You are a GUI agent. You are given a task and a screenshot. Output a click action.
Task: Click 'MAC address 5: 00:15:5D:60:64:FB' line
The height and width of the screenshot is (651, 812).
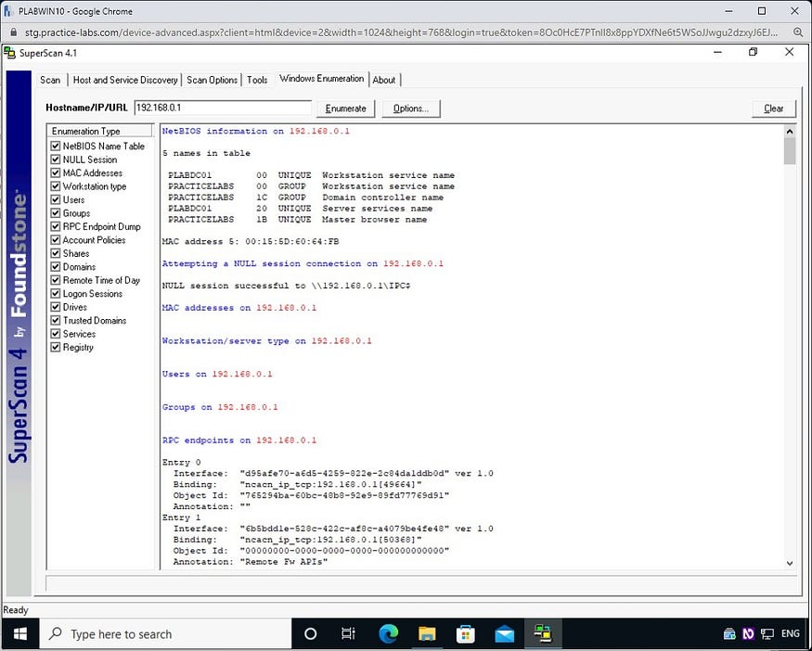point(251,242)
